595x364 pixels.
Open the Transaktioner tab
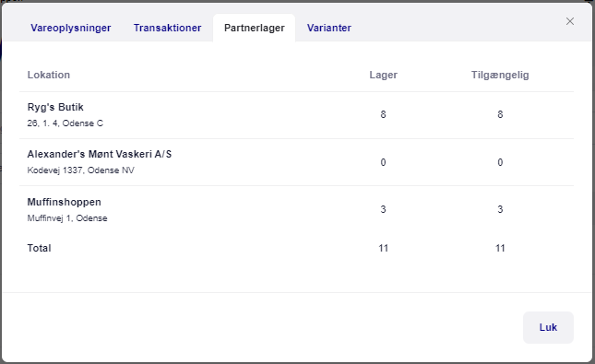pyautogui.click(x=167, y=28)
